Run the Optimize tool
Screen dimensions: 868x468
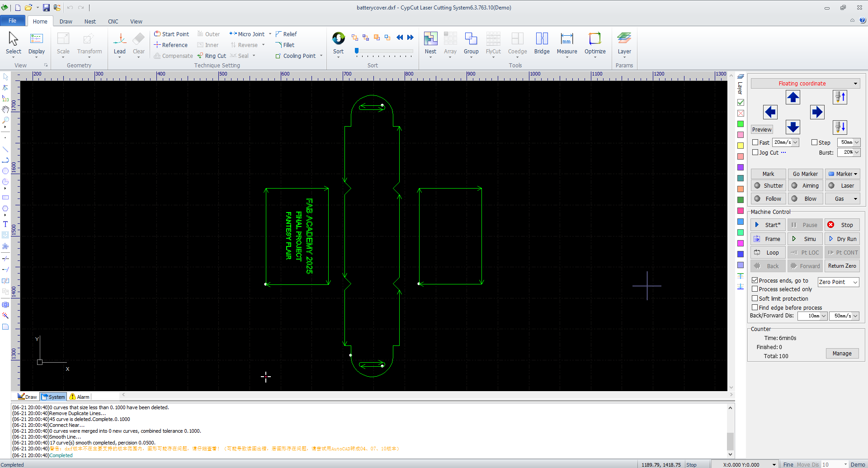click(595, 43)
